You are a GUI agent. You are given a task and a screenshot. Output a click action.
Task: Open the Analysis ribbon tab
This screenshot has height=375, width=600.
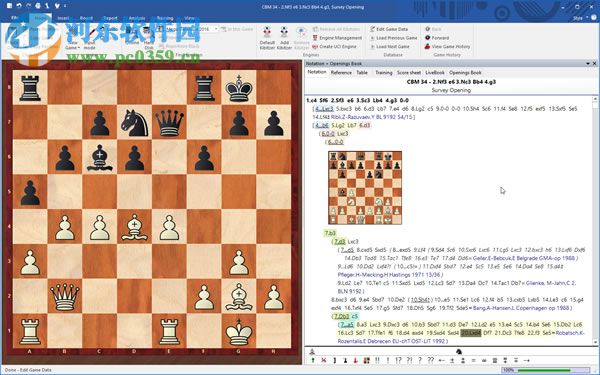[x=137, y=18]
